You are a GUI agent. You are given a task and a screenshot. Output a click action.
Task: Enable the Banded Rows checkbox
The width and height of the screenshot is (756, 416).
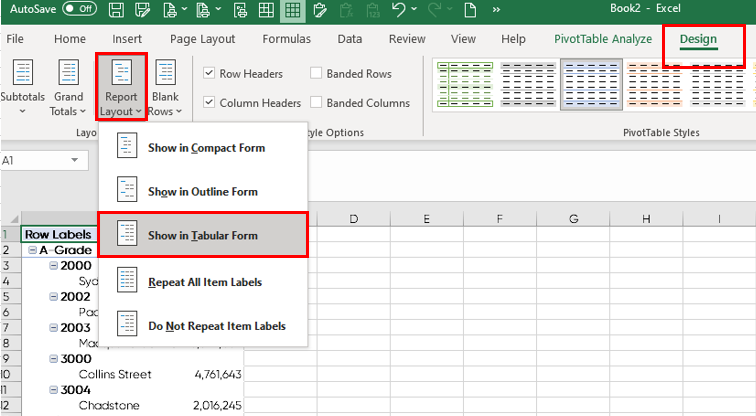pyautogui.click(x=316, y=73)
